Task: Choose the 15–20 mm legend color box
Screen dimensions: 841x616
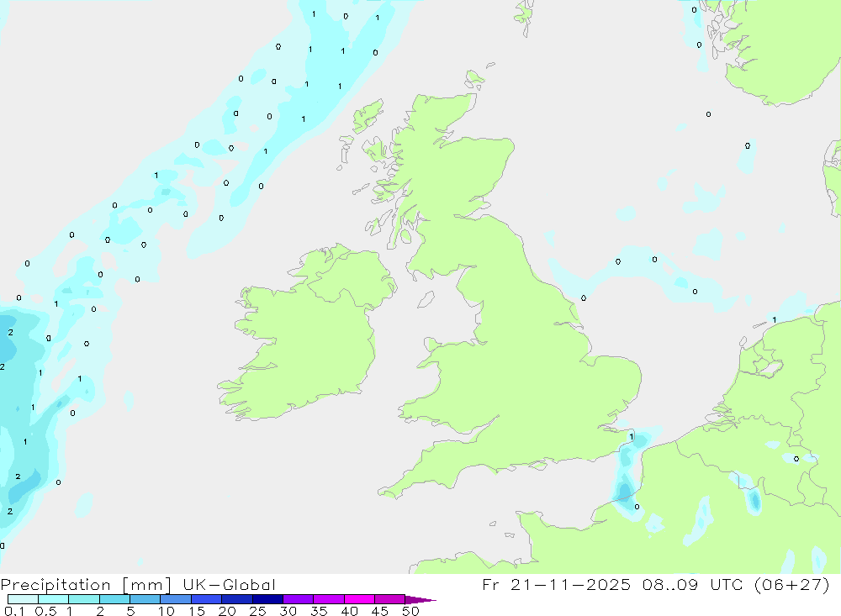Action: coord(207,599)
